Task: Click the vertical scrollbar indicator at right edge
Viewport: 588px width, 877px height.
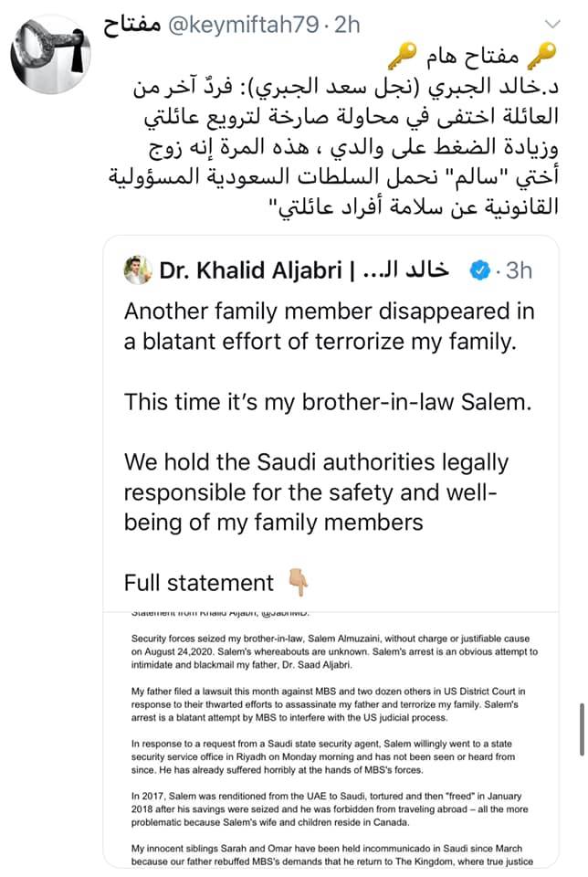Action: click(582, 729)
